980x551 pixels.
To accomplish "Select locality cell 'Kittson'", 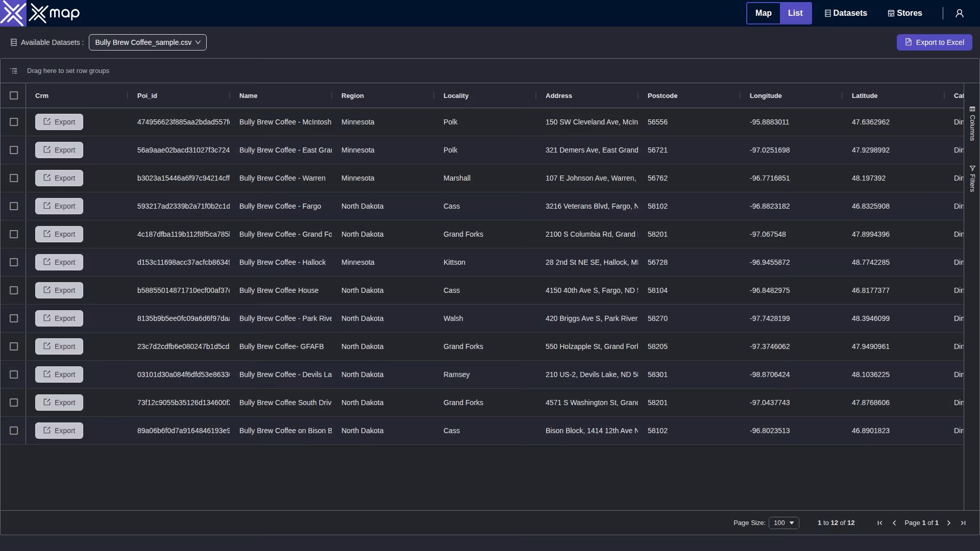I will tap(454, 262).
